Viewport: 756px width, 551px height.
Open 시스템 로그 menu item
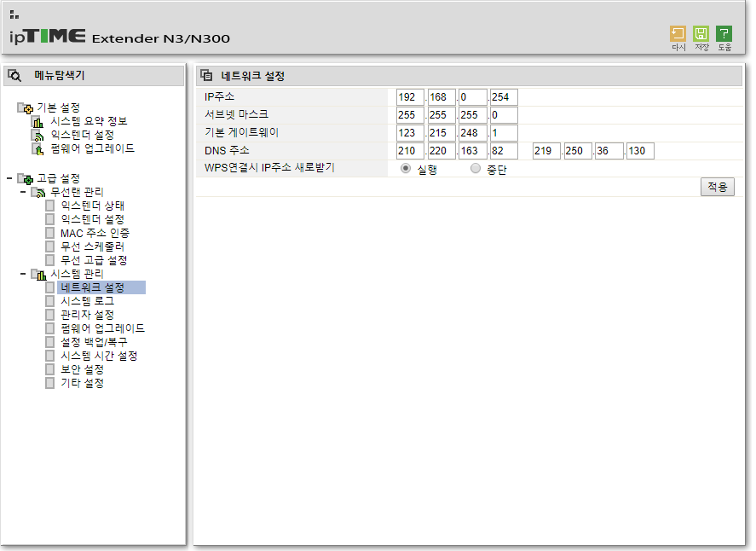[87, 301]
